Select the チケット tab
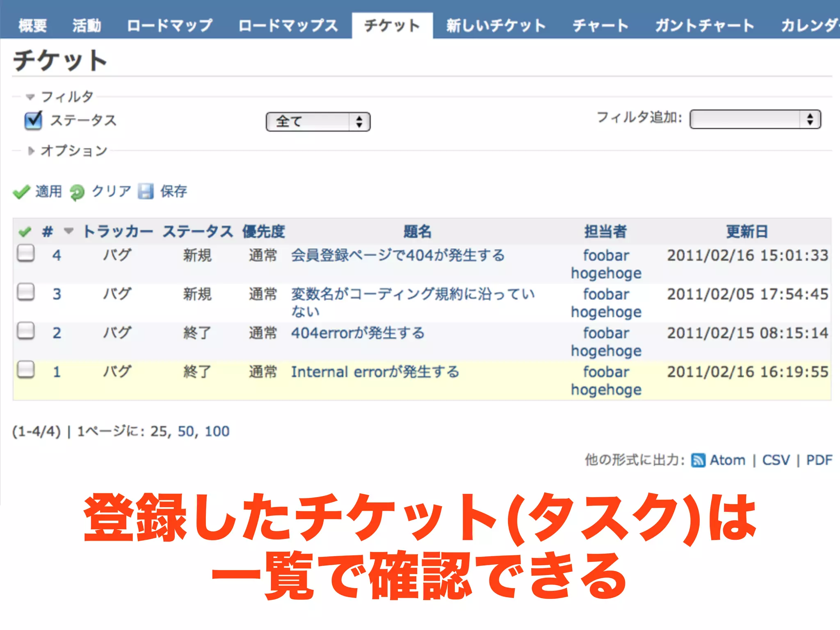 (392, 25)
